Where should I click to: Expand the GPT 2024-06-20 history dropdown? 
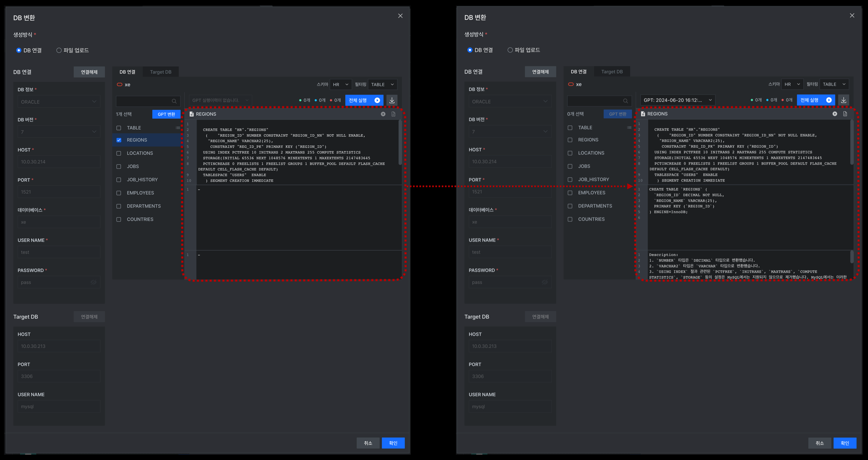(678, 100)
